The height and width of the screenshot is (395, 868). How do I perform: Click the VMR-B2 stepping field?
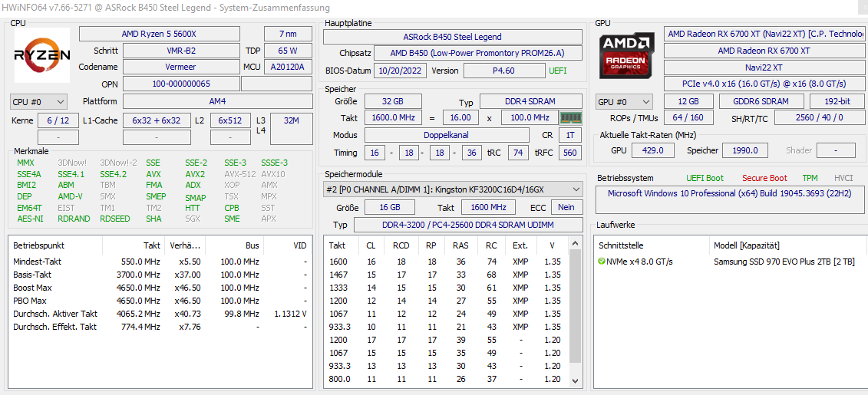point(181,51)
